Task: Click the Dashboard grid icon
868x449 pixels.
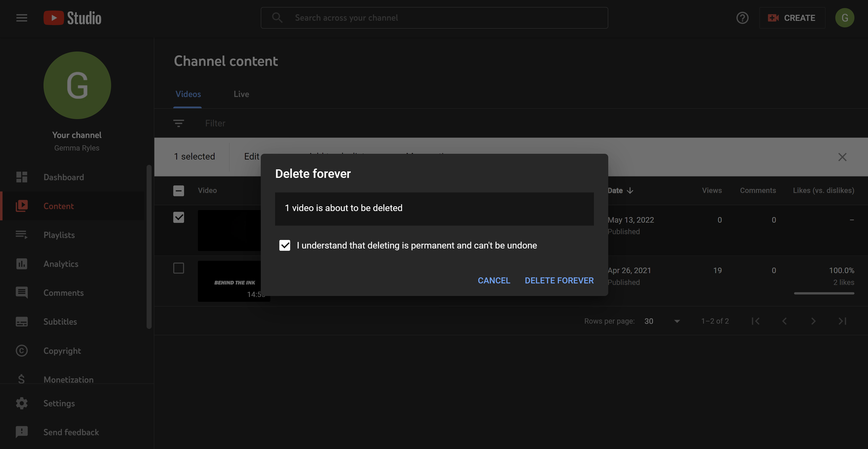Action: coord(22,177)
